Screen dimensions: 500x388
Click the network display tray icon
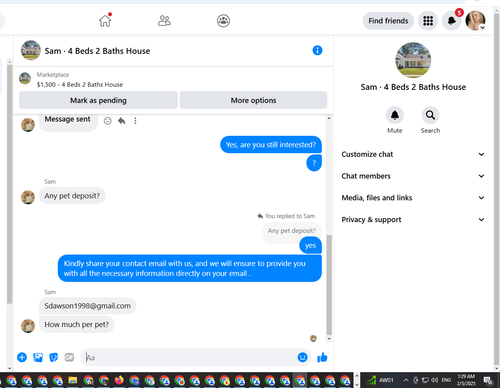coord(425,380)
